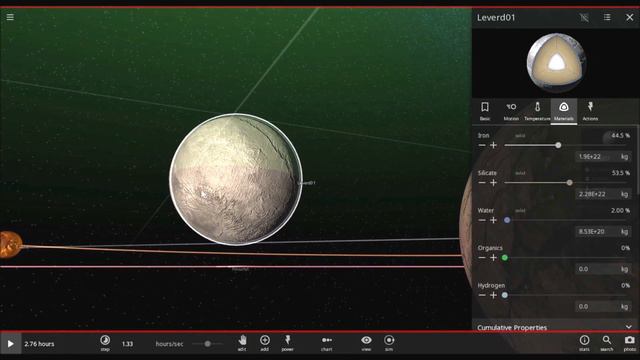Select the Leverd01 planet in viewport
Screen dimensions: 640x360
[236, 179]
